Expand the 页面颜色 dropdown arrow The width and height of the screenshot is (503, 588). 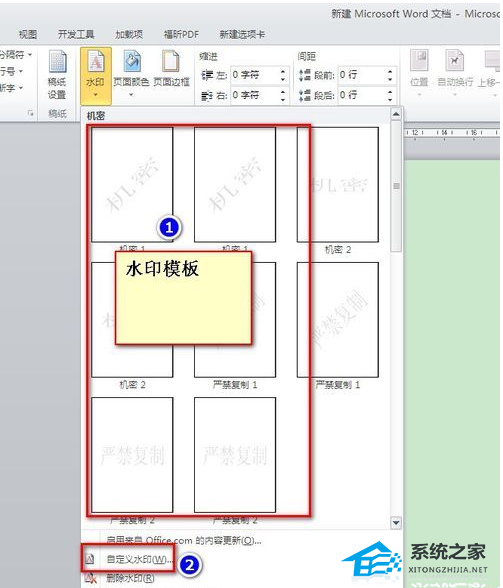131,95
